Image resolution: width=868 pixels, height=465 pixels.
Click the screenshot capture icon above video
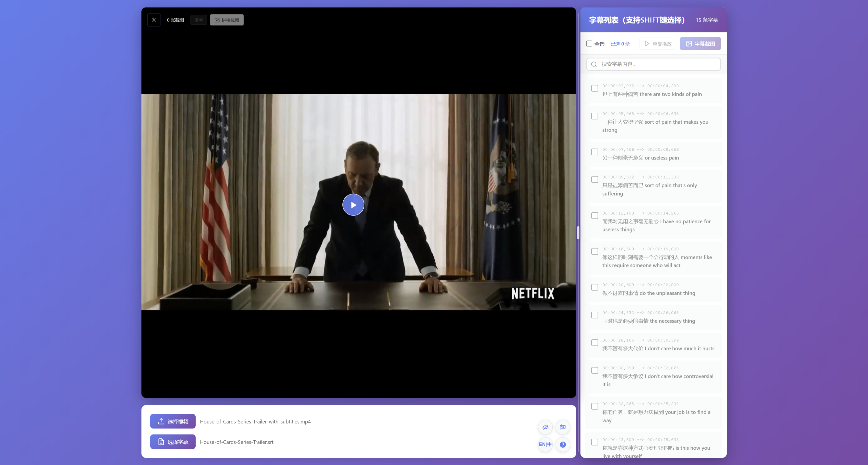click(x=154, y=20)
